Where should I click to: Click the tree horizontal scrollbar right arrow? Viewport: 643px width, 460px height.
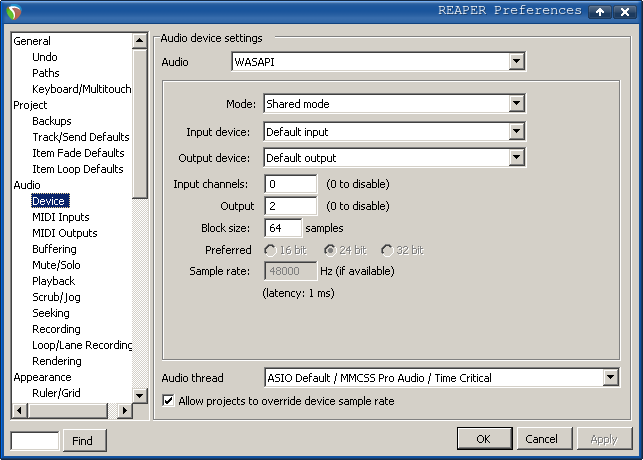click(x=125, y=410)
